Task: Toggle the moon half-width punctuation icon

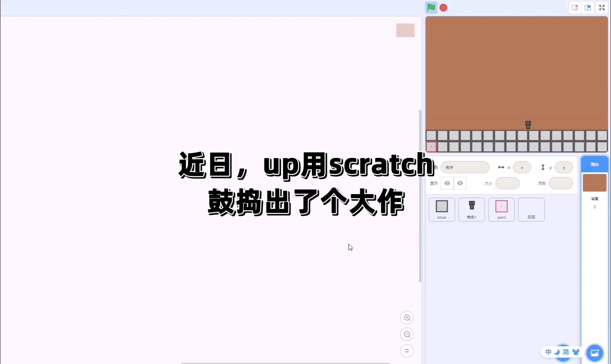Action: click(x=557, y=352)
